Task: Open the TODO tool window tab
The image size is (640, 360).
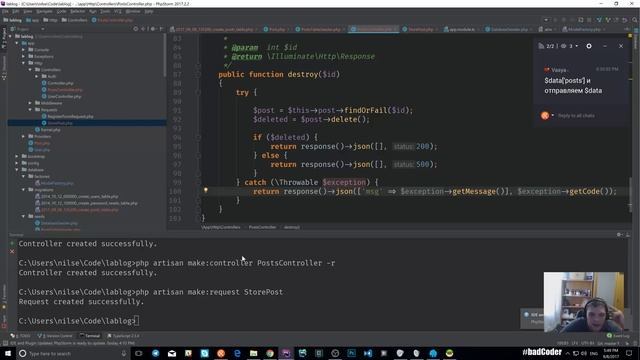Action: 21,336
